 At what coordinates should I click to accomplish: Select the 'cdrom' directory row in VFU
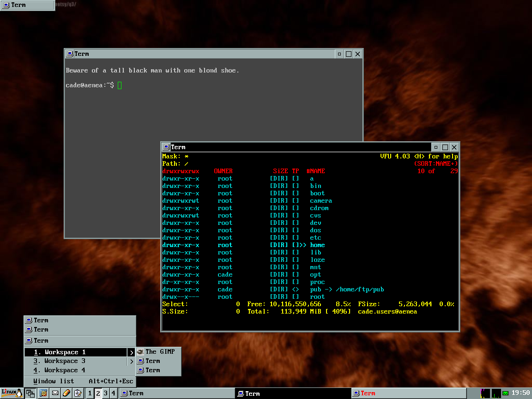(x=310, y=208)
